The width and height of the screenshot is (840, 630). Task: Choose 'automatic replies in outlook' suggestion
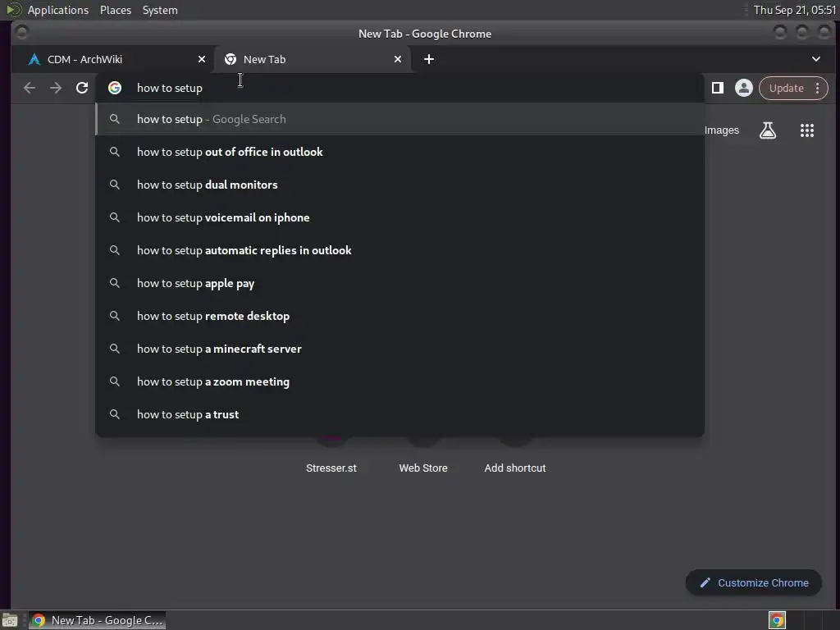pyautogui.click(x=399, y=250)
